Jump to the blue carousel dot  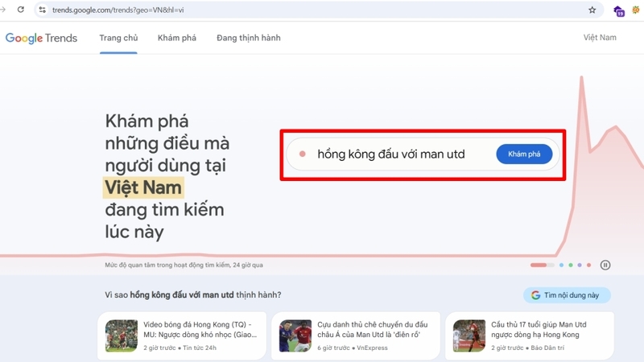(x=561, y=265)
